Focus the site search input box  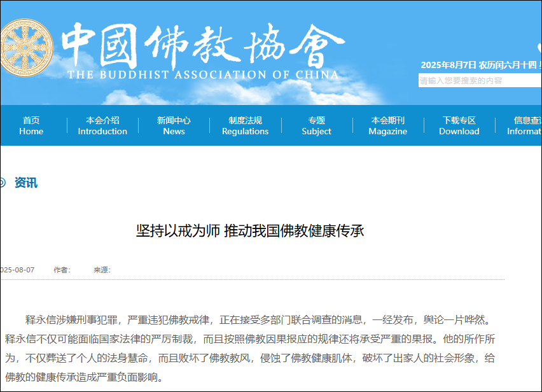click(x=478, y=81)
